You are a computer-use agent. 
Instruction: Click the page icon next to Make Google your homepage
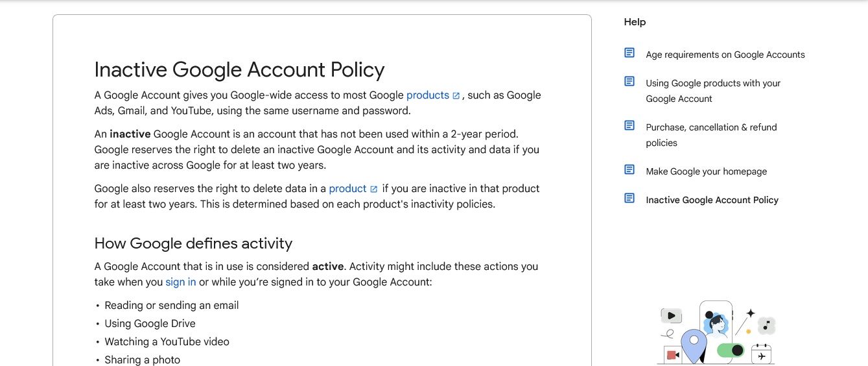629,169
